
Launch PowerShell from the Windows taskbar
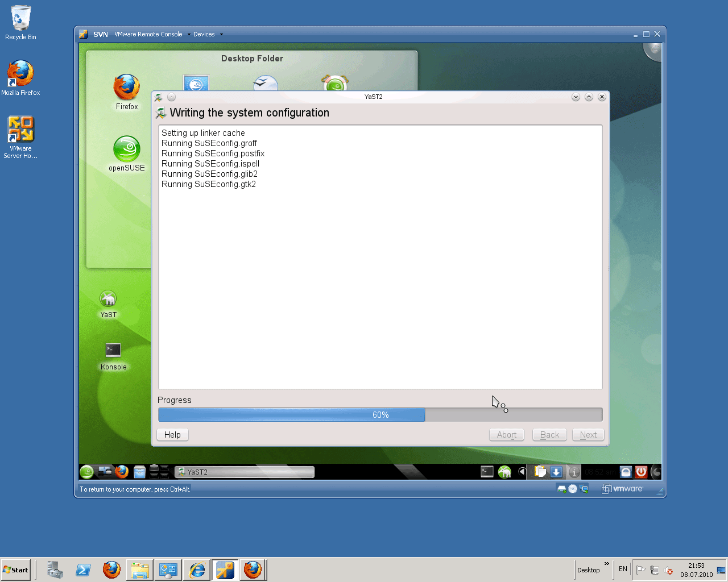(84, 569)
